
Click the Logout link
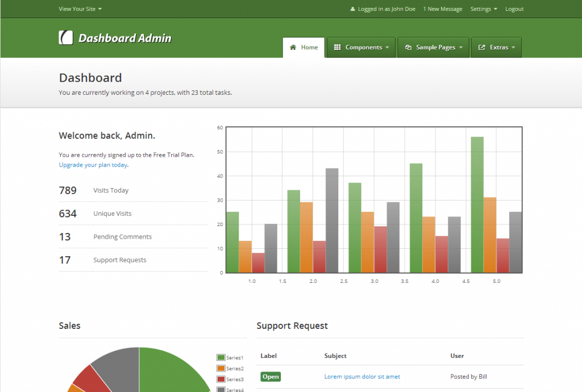(514, 9)
